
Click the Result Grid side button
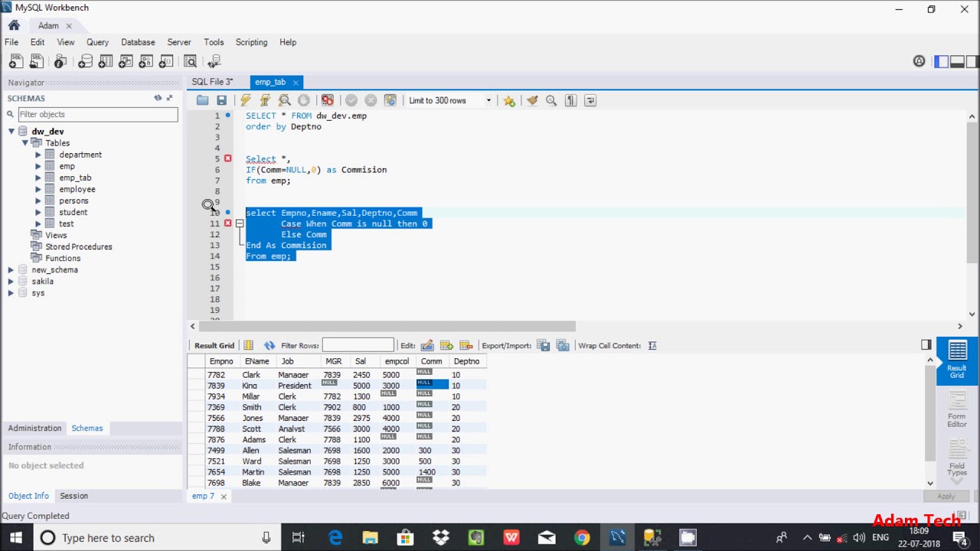(957, 361)
